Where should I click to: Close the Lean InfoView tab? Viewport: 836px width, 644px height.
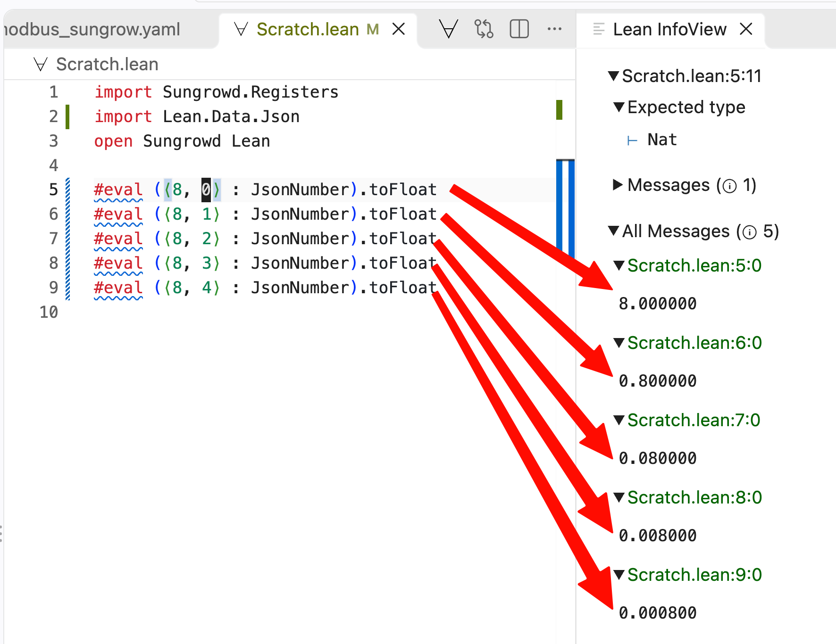tap(746, 29)
